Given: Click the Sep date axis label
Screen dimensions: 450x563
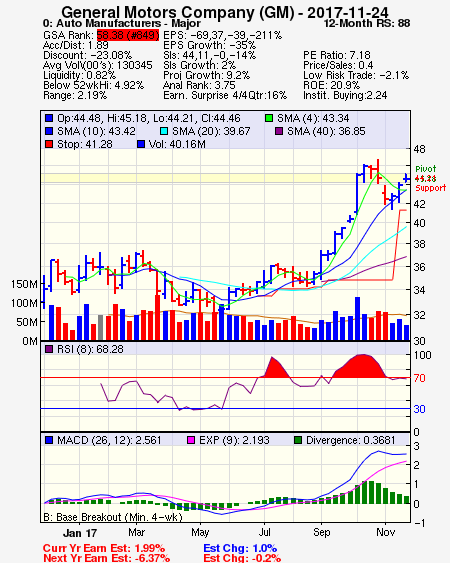Looking at the screenshot, I should pos(321,532).
